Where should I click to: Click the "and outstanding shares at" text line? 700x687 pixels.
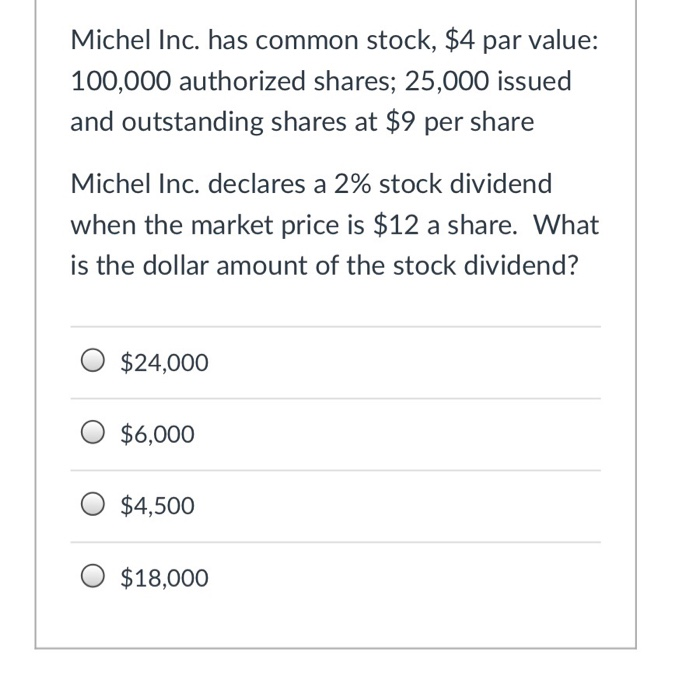pyautogui.click(x=224, y=122)
